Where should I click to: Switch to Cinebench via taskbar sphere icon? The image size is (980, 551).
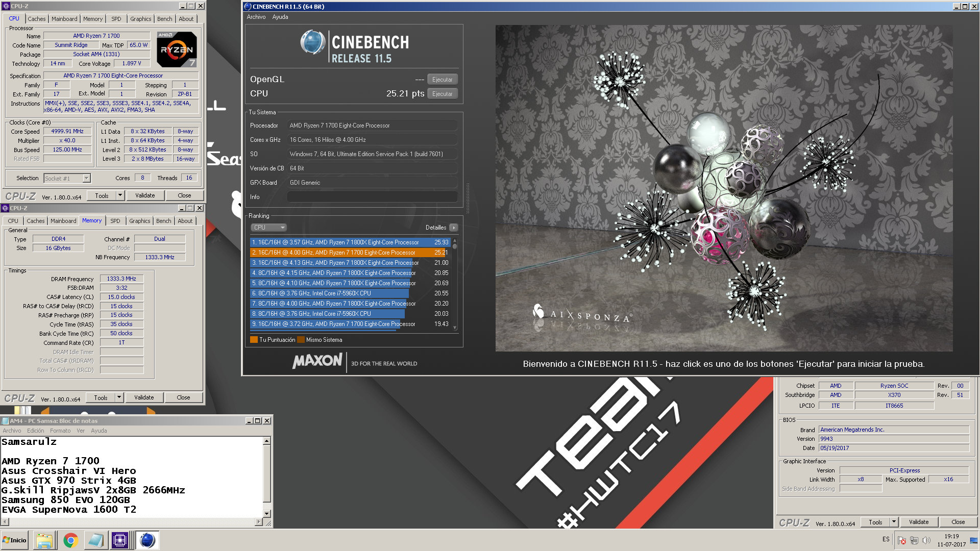pyautogui.click(x=147, y=540)
